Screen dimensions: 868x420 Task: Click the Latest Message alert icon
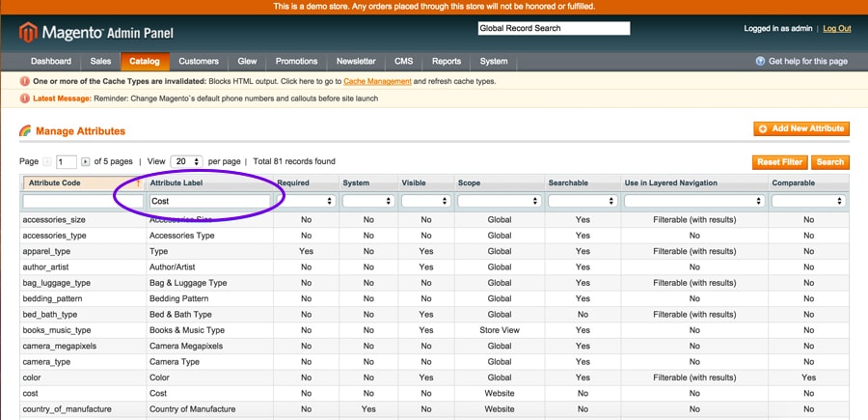tap(24, 98)
